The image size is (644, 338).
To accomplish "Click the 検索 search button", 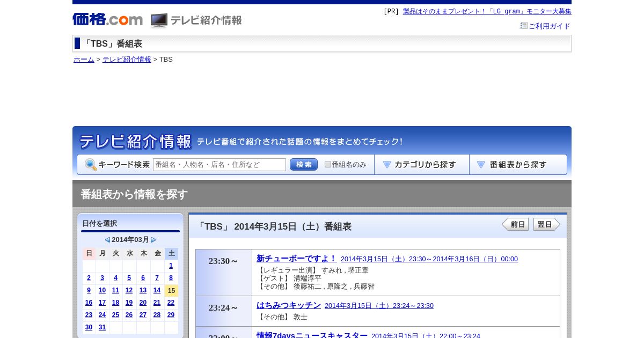I will pyautogui.click(x=304, y=165).
